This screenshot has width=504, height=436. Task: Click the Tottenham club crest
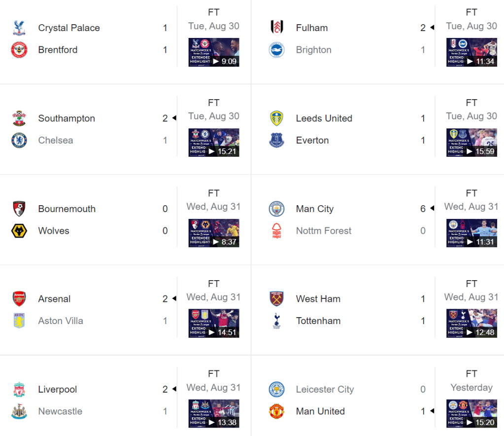[x=277, y=321]
